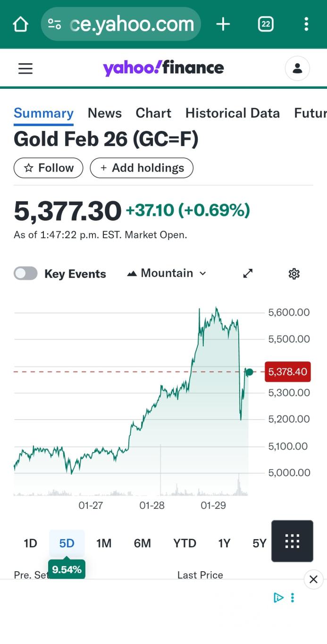327x644 pixels.
Task: Tap the user profile icon
Action: (x=297, y=69)
